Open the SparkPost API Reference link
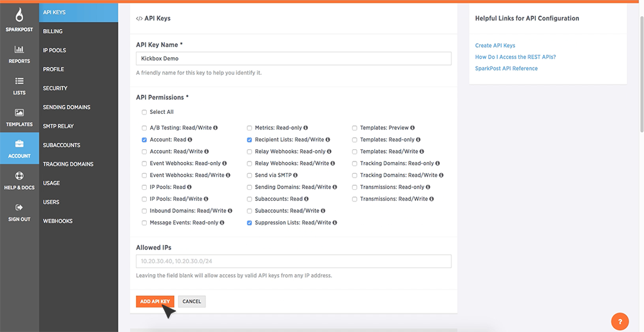 [506, 68]
